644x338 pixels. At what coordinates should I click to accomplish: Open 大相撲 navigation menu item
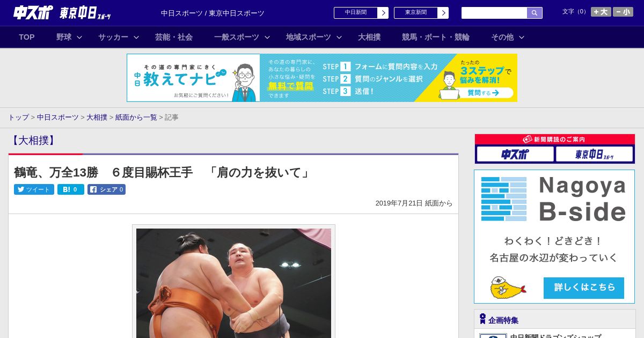click(x=369, y=37)
